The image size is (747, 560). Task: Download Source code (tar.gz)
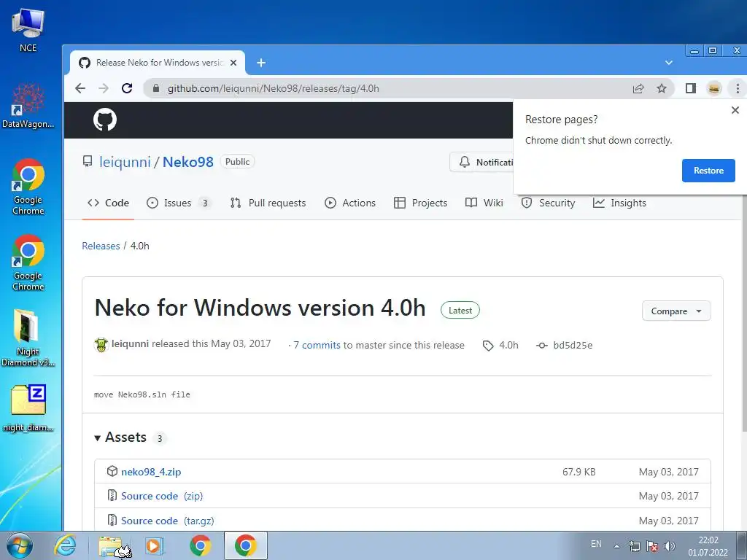pyautogui.click(x=168, y=521)
